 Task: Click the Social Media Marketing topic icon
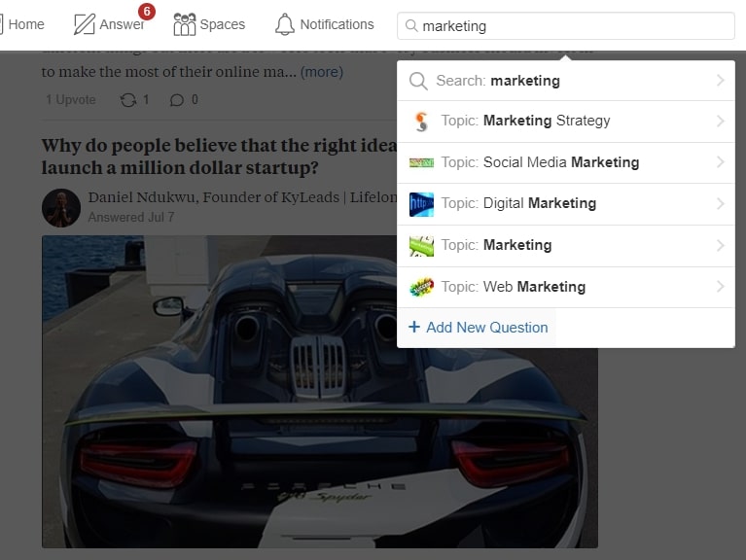(x=421, y=162)
